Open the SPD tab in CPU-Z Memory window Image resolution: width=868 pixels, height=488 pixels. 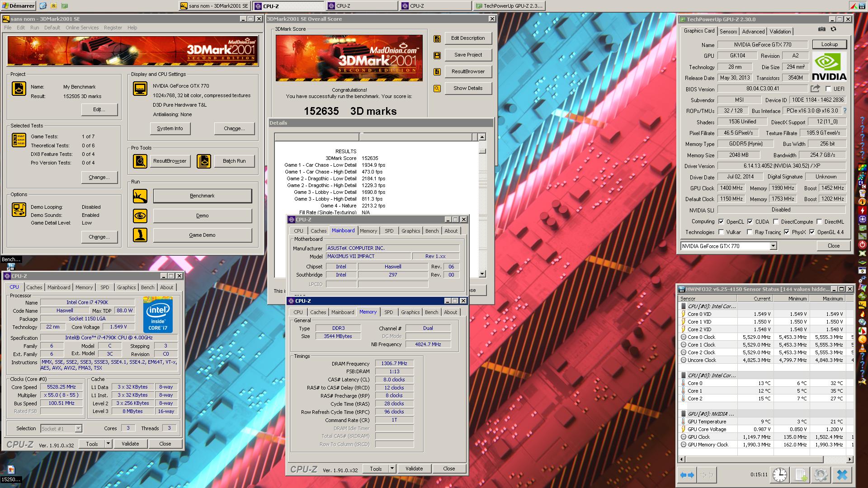[388, 312]
